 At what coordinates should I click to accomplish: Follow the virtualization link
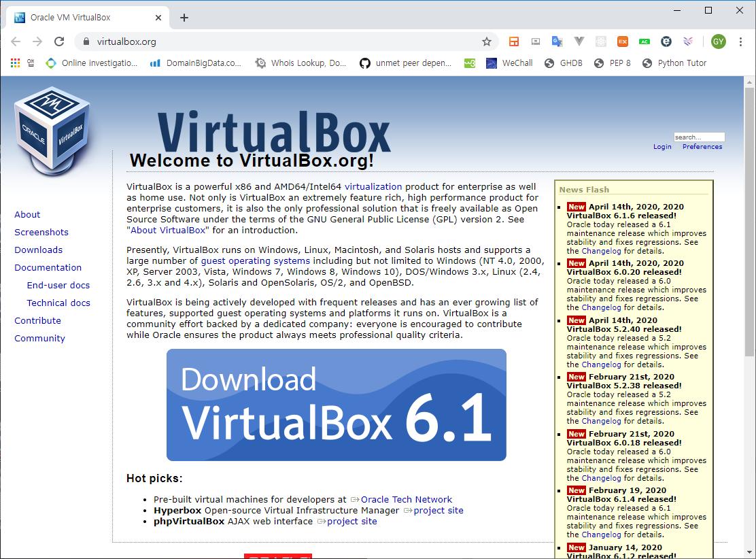(x=373, y=186)
